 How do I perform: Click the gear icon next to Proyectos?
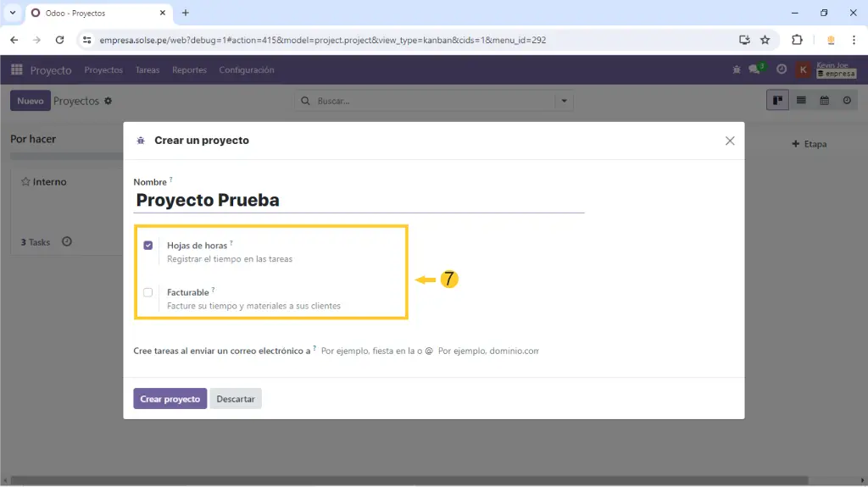click(108, 101)
